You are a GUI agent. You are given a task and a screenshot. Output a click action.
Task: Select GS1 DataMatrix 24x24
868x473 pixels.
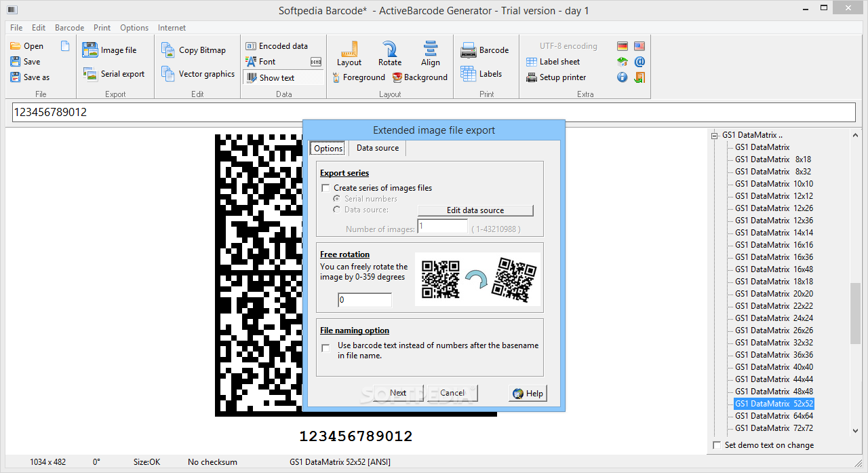(x=774, y=318)
